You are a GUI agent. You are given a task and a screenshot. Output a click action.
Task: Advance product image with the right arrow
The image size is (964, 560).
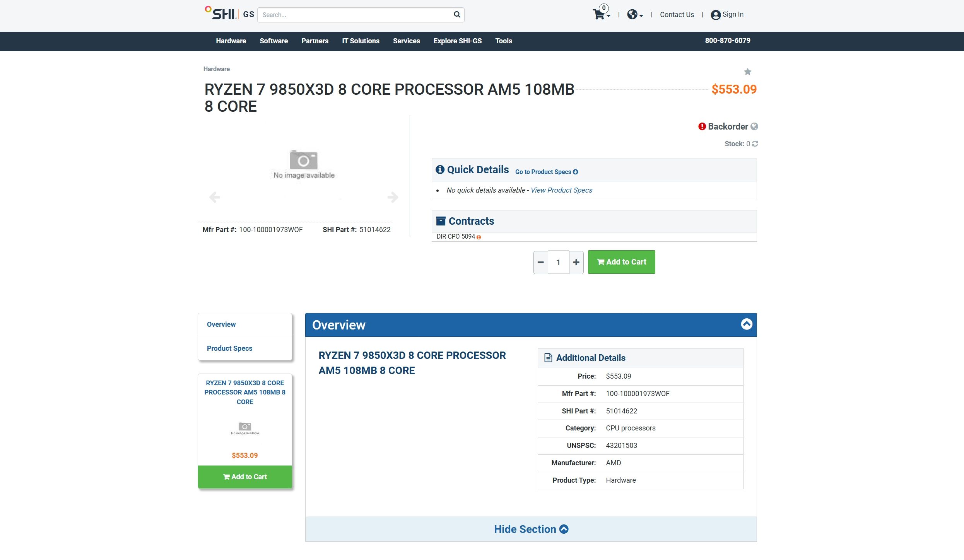393,197
